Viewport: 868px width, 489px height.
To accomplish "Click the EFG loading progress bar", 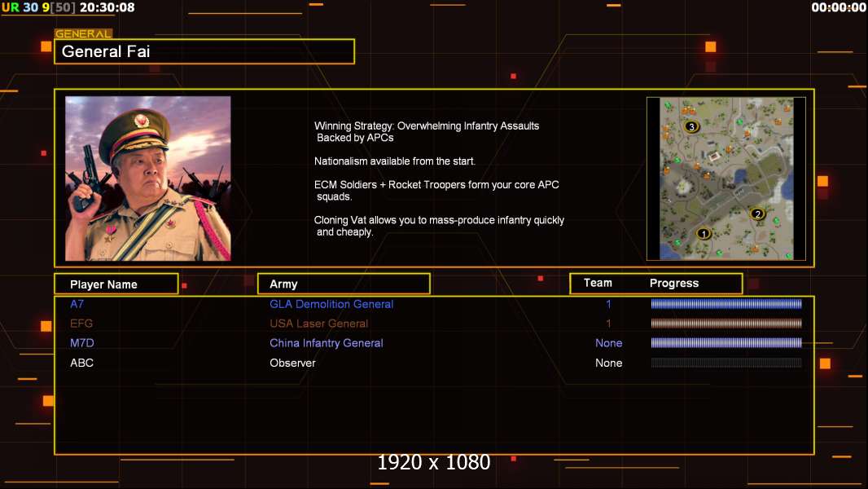I will [726, 324].
